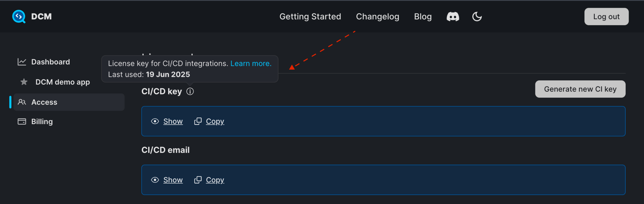Toggle dark mode with the moon icon
This screenshot has width=644, height=204.
[x=477, y=17]
